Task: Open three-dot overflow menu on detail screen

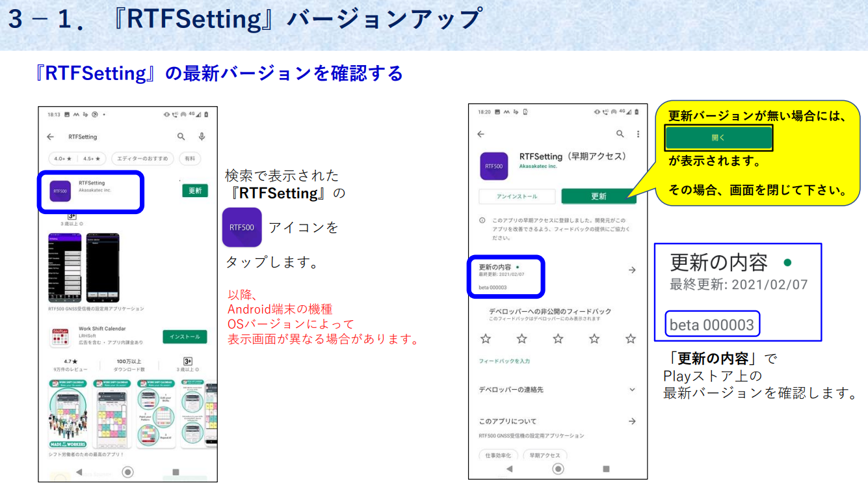Action: tap(638, 134)
